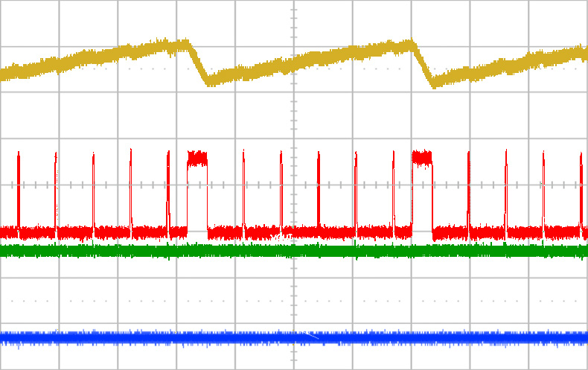Click the white mark on the blue trace
The height and width of the screenshot is (370, 588).
[x=311, y=336]
